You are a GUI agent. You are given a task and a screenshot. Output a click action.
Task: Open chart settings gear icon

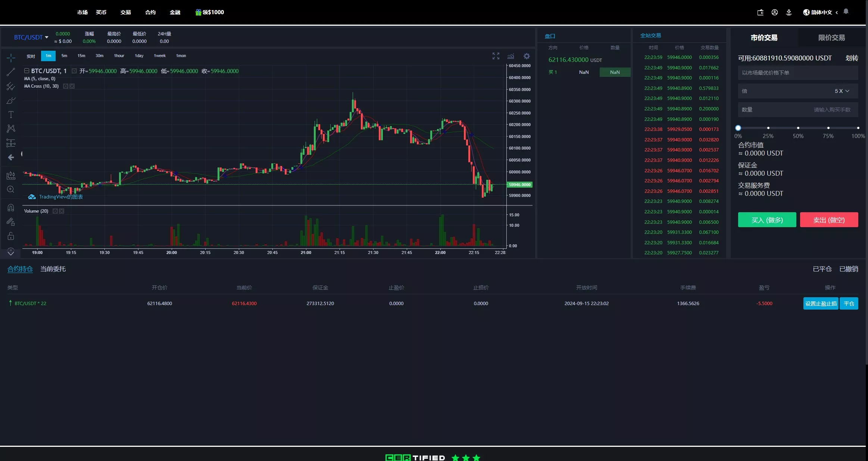(527, 56)
